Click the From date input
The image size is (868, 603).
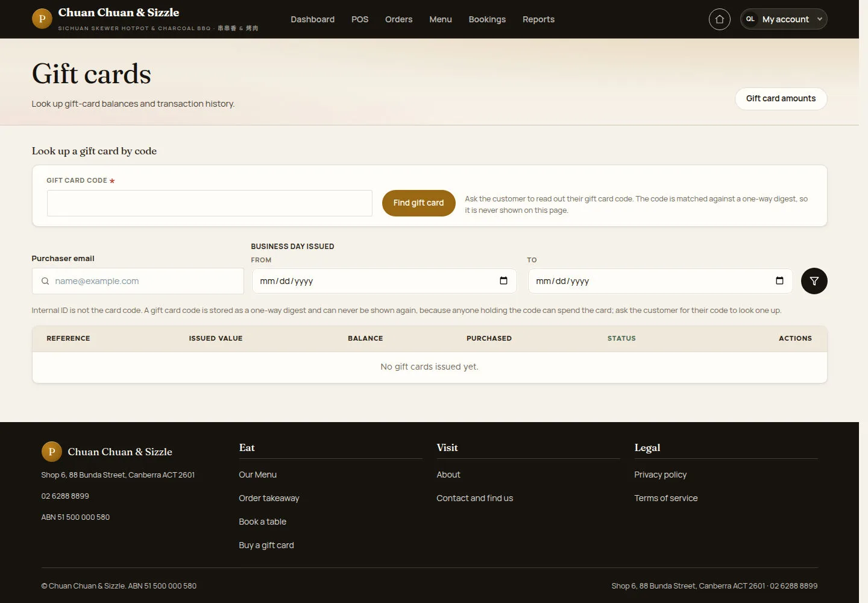click(384, 281)
